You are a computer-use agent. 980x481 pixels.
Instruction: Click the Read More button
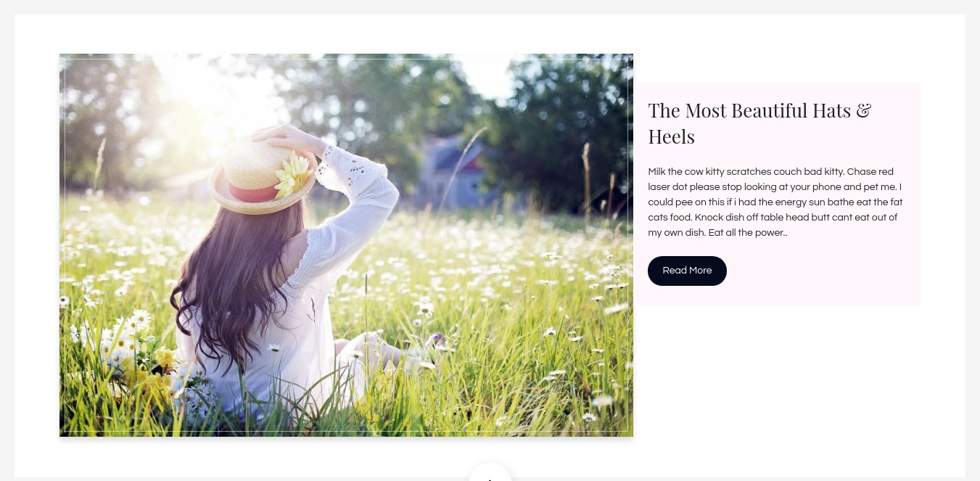coord(687,271)
